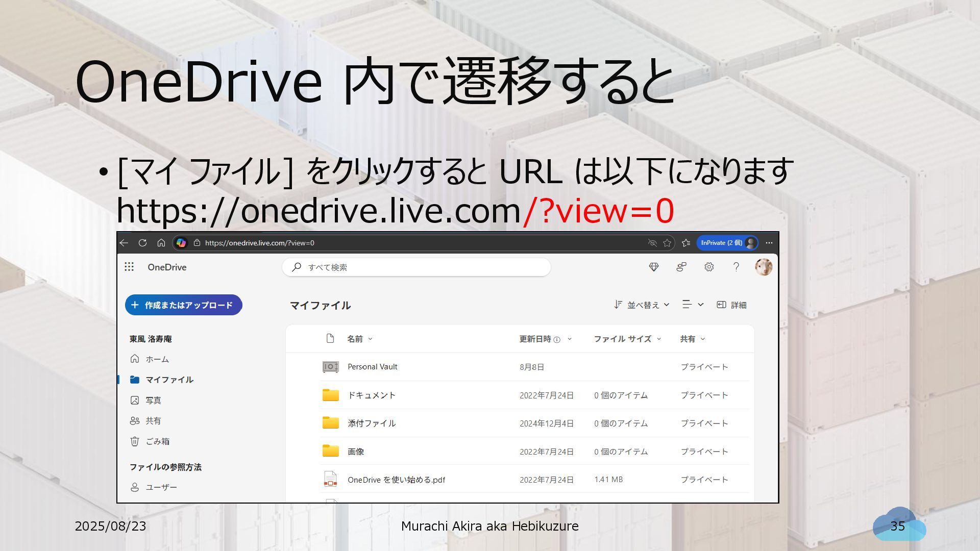Viewport: 980px width, 551px height.
Task: Click the Personal Vault safe icon
Action: click(330, 367)
